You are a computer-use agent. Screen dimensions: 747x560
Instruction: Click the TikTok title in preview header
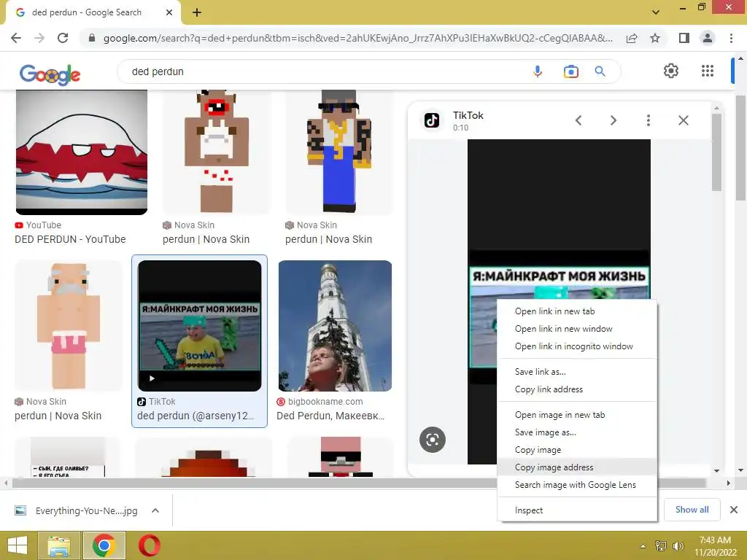pos(468,116)
